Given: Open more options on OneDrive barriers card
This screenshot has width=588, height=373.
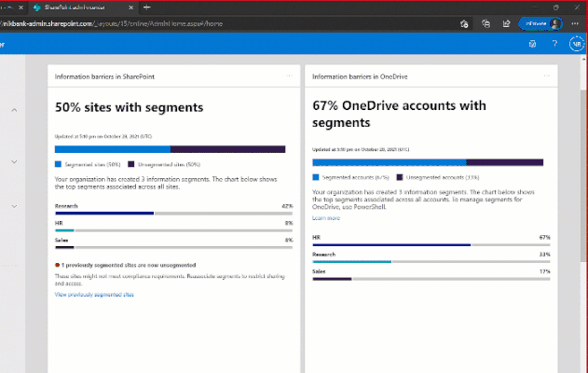Looking at the screenshot, I should (x=546, y=76).
